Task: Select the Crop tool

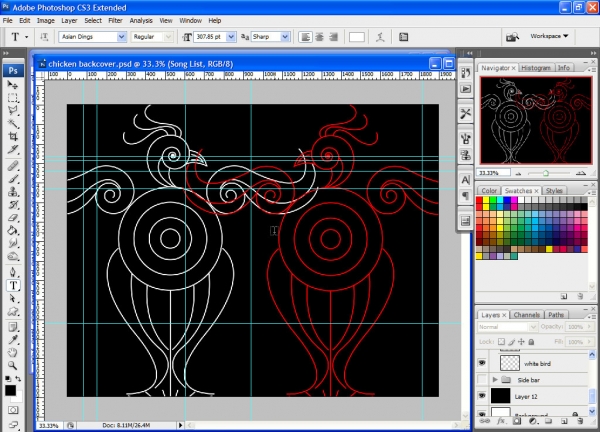Action: click(x=13, y=136)
